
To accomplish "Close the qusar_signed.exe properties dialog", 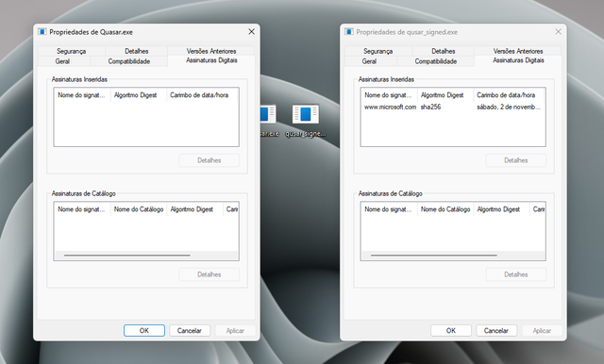I will point(558,31).
